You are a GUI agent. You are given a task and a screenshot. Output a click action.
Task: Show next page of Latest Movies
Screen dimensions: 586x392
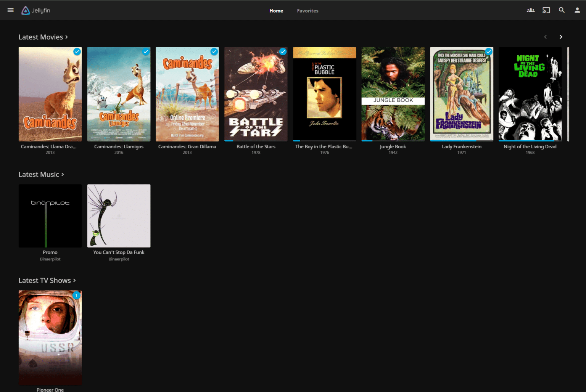point(561,37)
